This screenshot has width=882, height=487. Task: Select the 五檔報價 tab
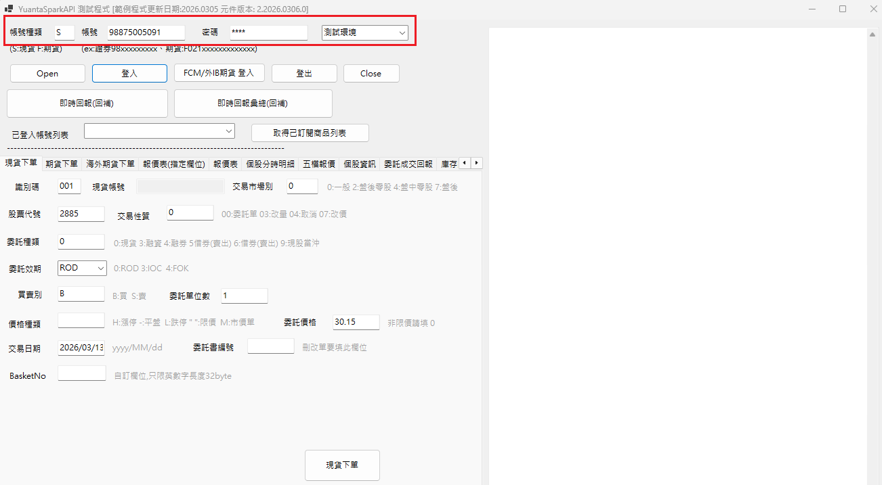tap(319, 164)
